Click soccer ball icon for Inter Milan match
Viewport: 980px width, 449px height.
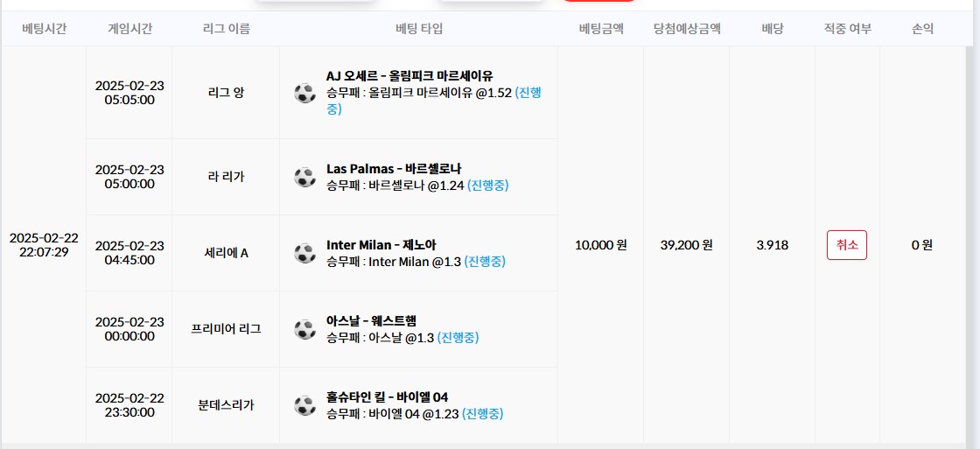point(304,253)
